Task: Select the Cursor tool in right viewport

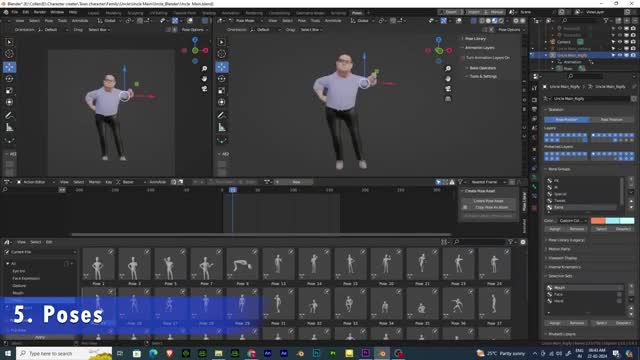Action: point(222,54)
